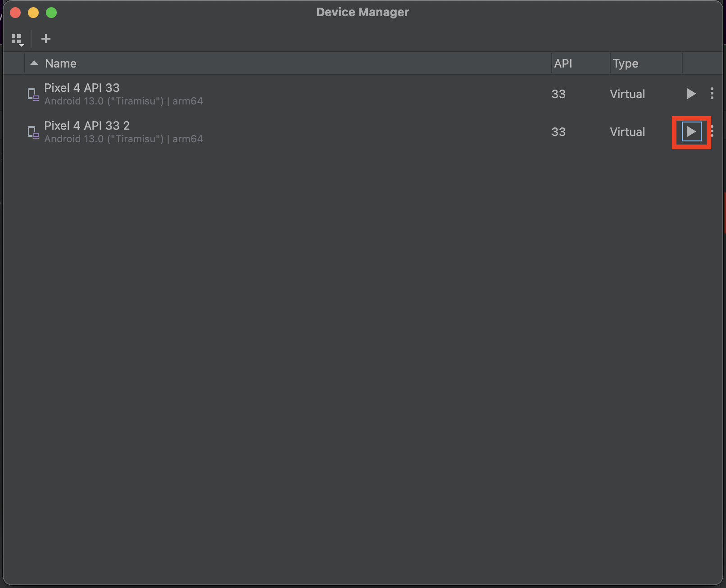Click API value 33 in first device row
Image resolution: width=726 pixels, height=588 pixels.
click(x=558, y=94)
